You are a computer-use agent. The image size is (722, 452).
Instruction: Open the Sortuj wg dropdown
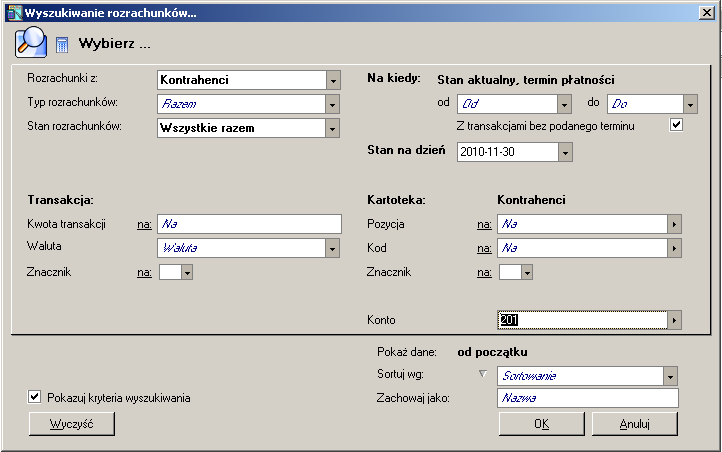[x=670, y=376]
